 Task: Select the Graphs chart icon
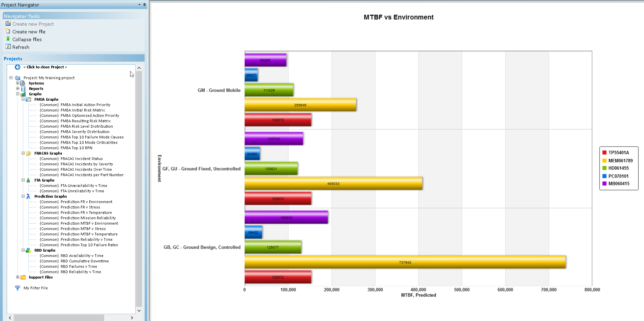coord(23,94)
